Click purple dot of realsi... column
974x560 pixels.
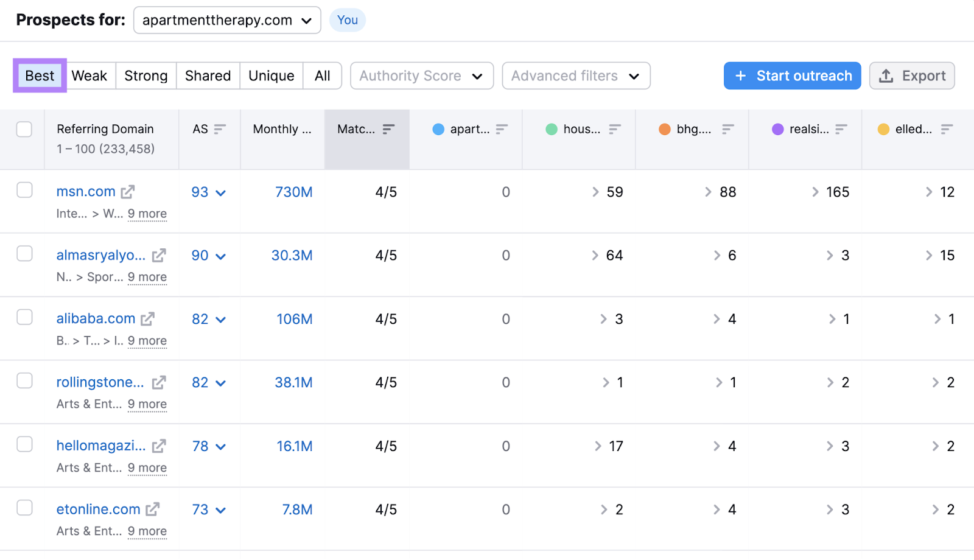pos(778,129)
